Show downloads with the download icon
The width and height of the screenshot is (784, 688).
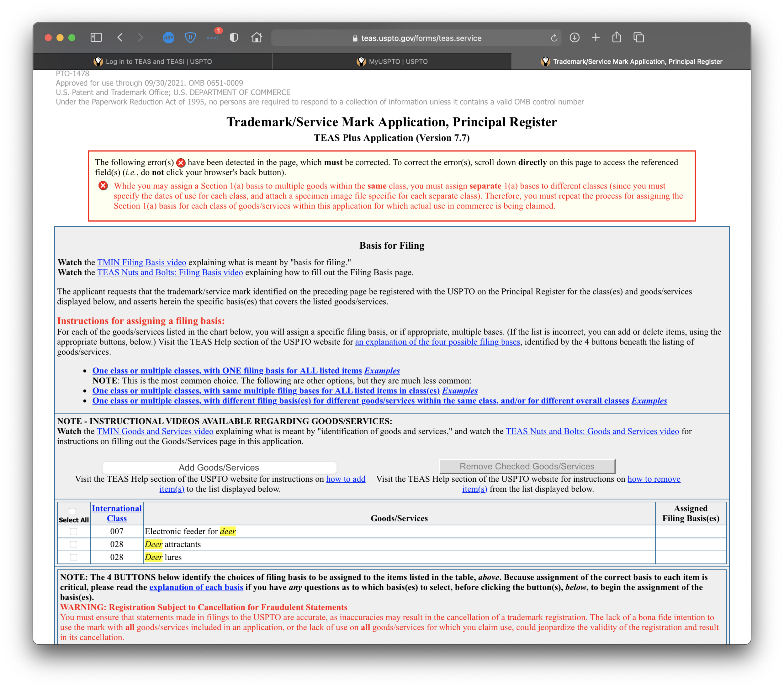coord(574,38)
